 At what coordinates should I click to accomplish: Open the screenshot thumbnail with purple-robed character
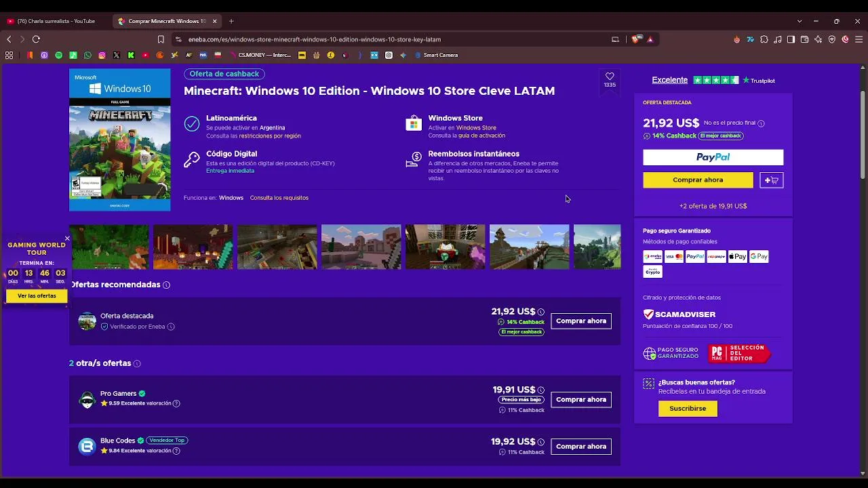[x=445, y=247]
